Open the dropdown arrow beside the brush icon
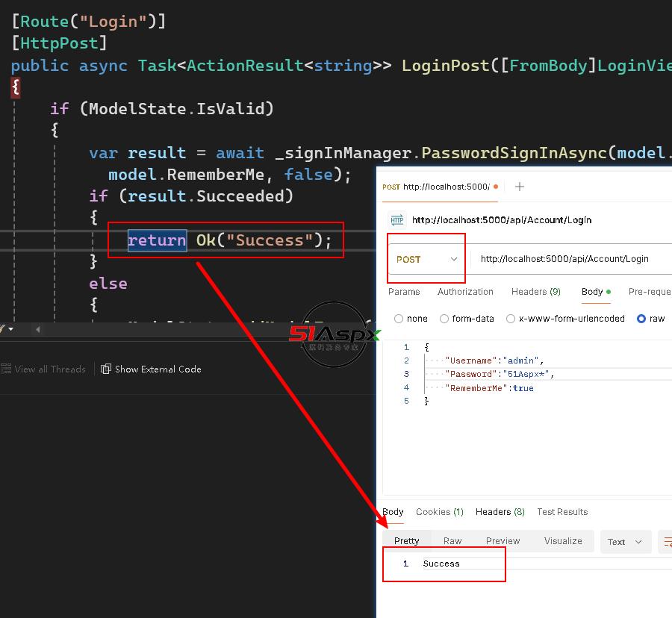 point(11,329)
